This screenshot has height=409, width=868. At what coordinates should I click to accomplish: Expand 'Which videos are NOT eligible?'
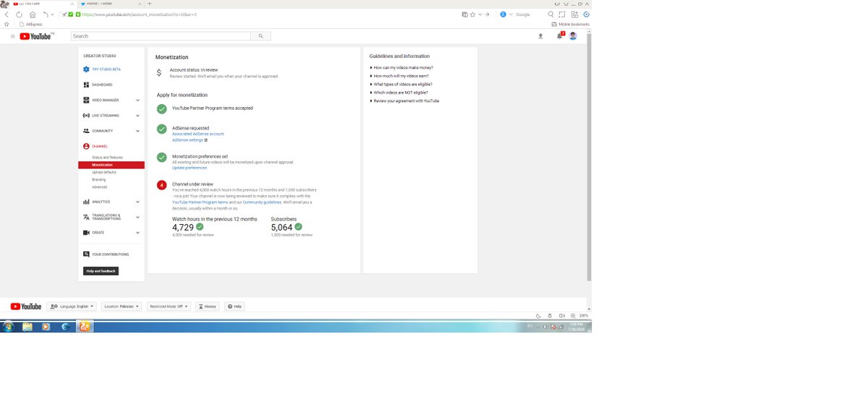(x=399, y=92)
